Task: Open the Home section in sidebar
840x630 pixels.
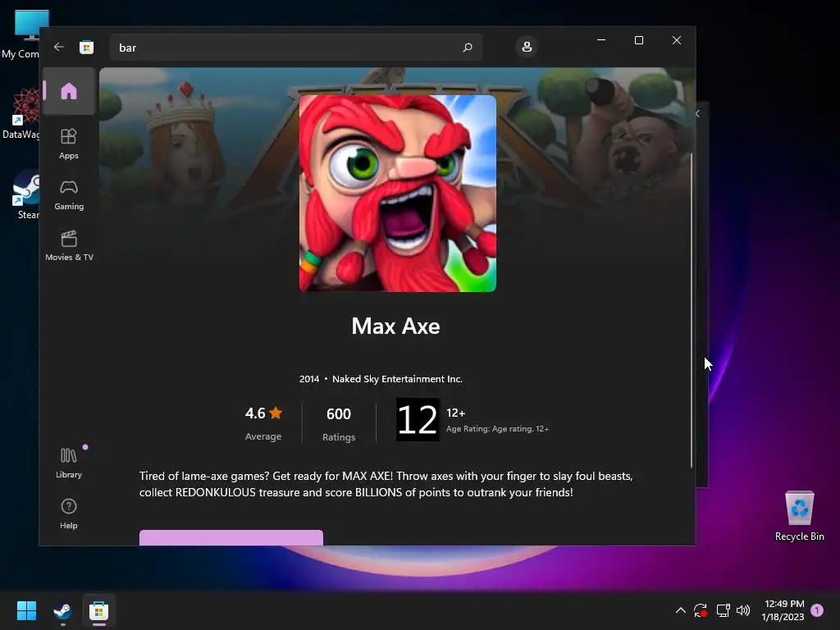Action: coord(69,92)
